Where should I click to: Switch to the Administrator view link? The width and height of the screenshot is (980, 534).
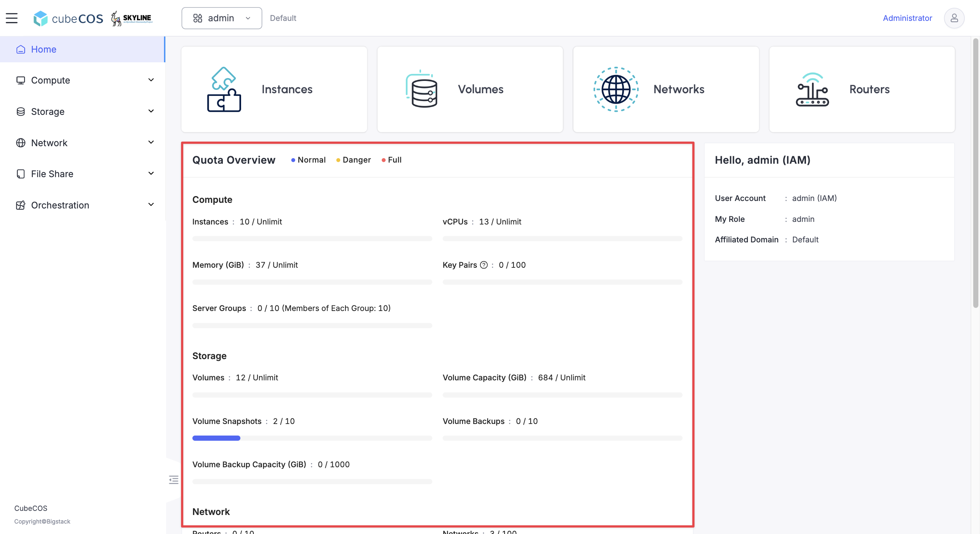pyautogui.click(x=907, y=18)
